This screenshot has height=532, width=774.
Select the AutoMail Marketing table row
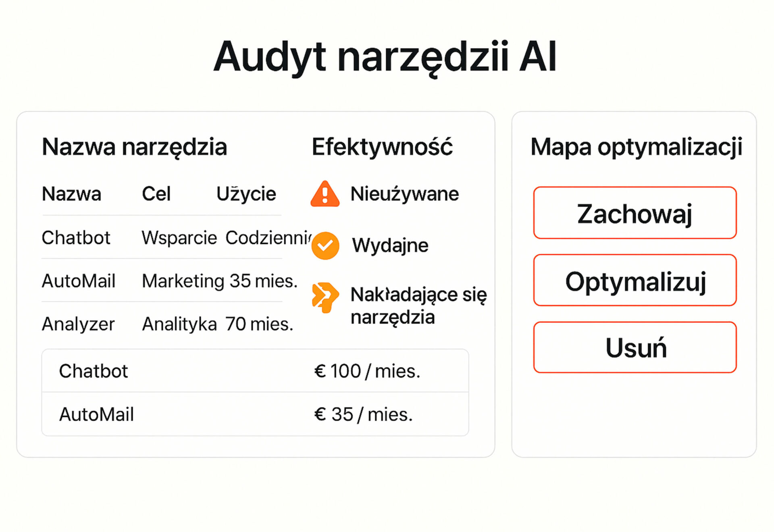tap(169, 281)
